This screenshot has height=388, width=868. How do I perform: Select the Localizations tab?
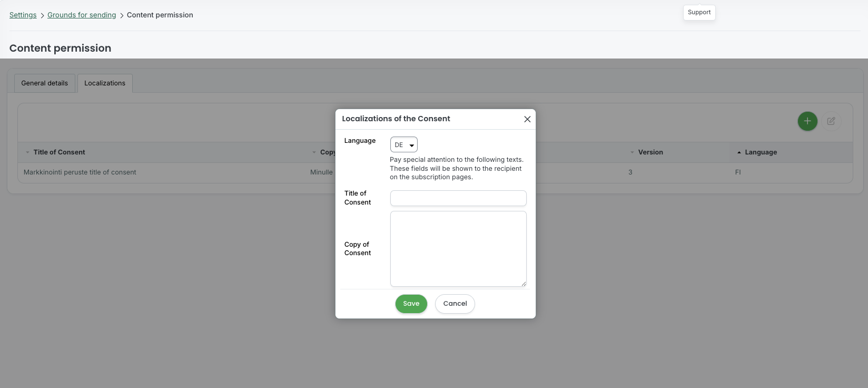[x=105, y=83]
